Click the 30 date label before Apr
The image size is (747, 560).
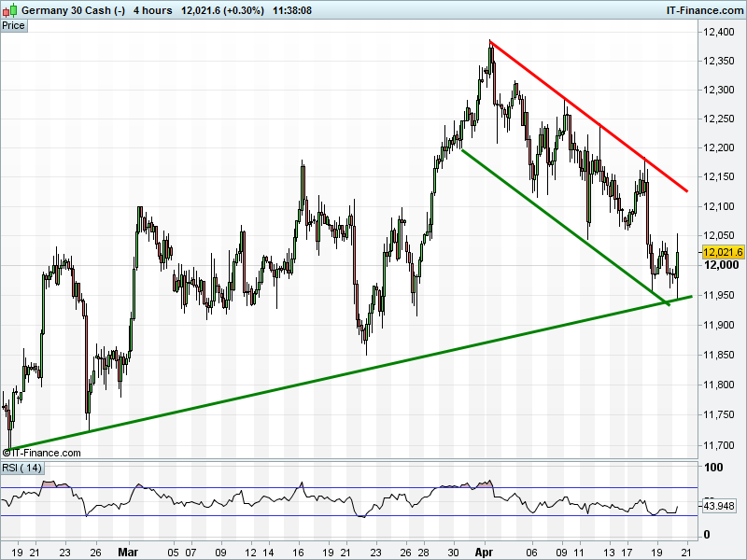pyautogui.click(x=454, y=553)
